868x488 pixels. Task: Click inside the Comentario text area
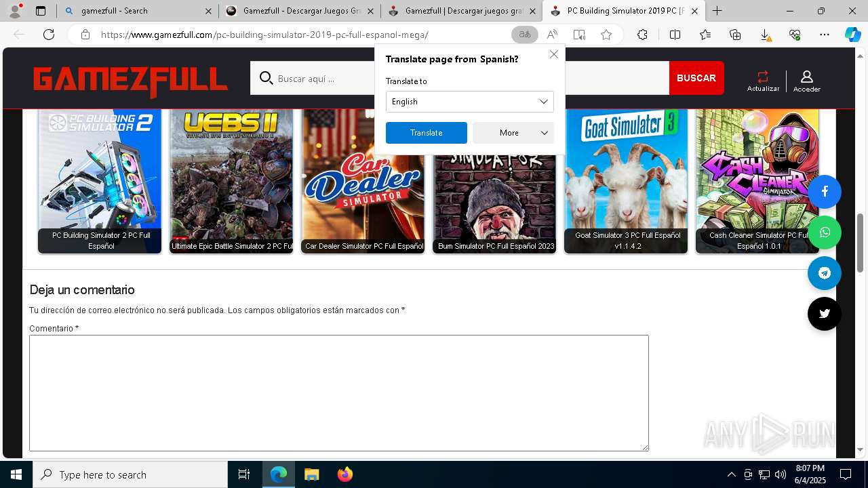tap(339, 393)
